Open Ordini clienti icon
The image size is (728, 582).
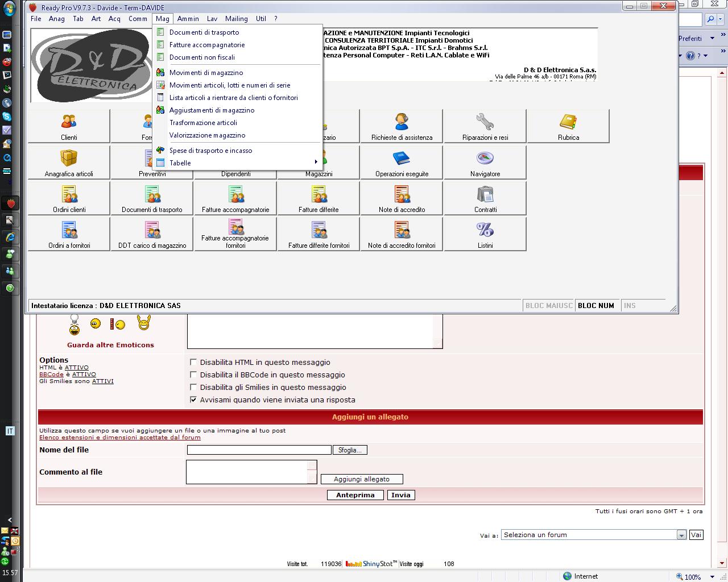[69, 198]
